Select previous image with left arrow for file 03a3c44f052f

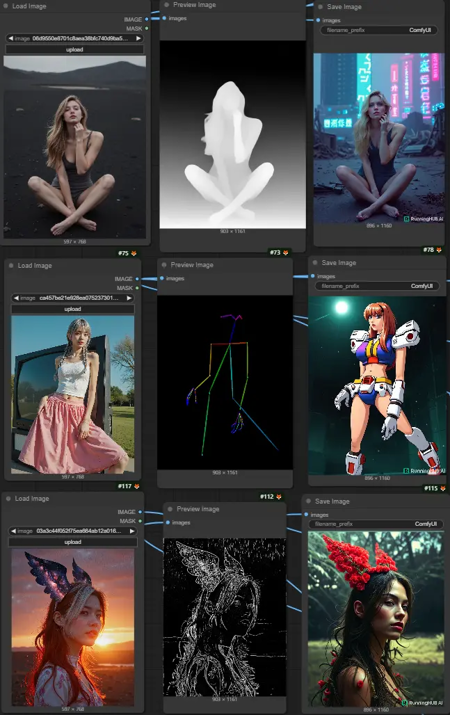click(13, 531)
